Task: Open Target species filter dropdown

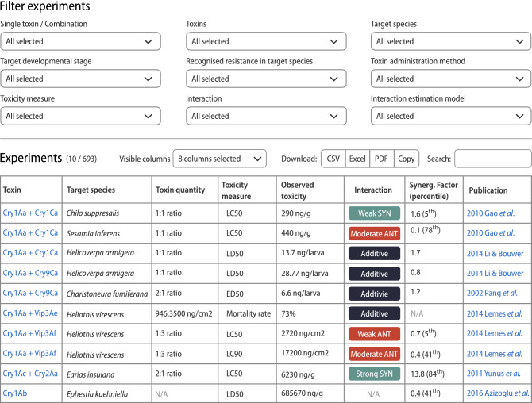Action: click(451, 41)
